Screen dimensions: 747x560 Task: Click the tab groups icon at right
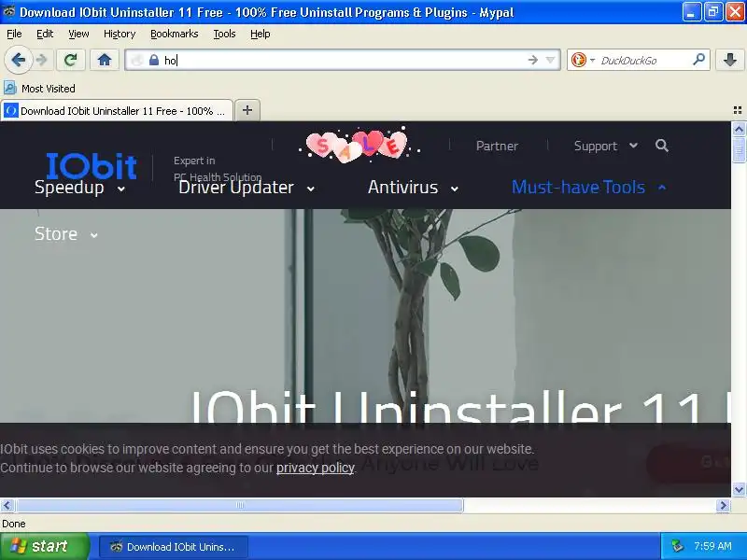[x=737, y=110]
